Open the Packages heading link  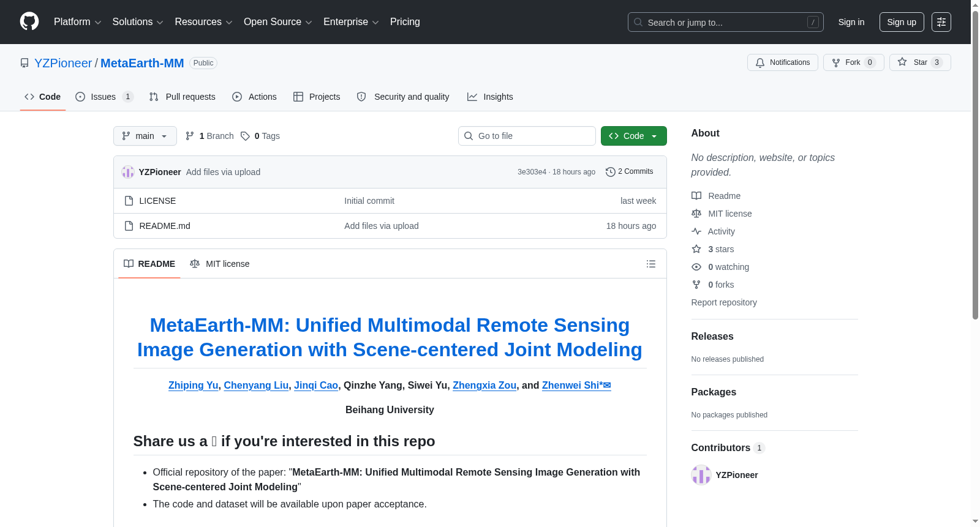pyautogui.click(x=714, y=392)
